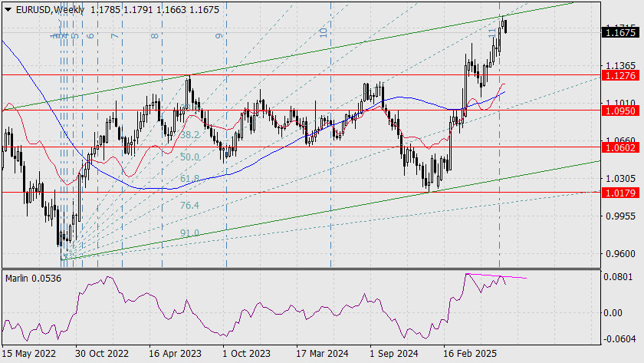The height and width of the screenshot is (363, 644).
Task: Click the 38.2 Fibonacci level label
Action: tap(190, 135)
